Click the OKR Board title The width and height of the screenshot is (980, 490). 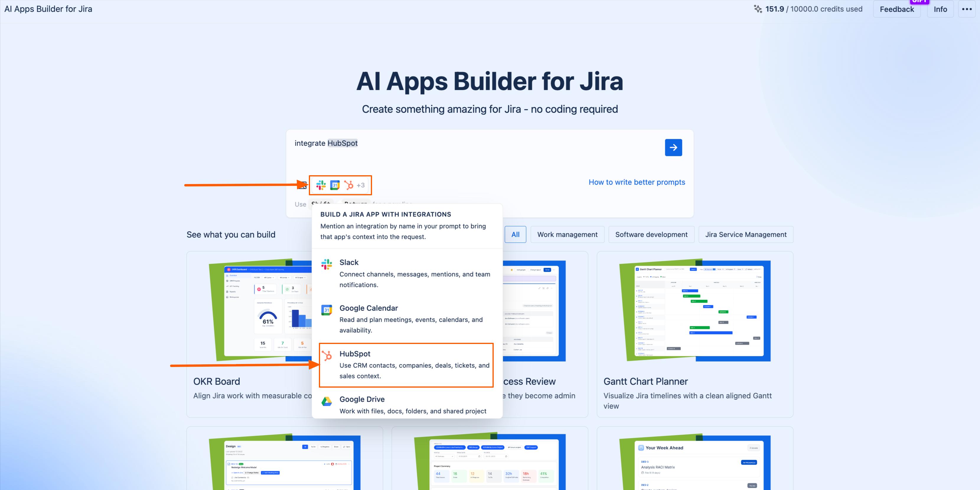click(216, 381)
